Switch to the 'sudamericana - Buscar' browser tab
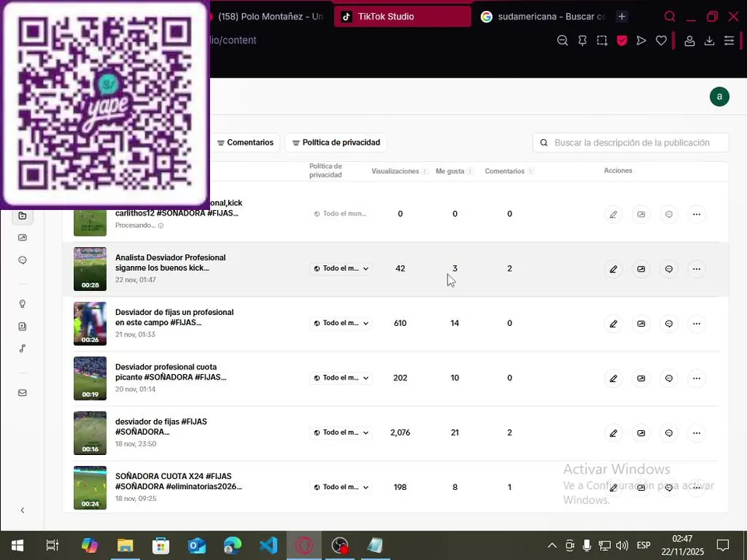 click(x=543, y=16)
